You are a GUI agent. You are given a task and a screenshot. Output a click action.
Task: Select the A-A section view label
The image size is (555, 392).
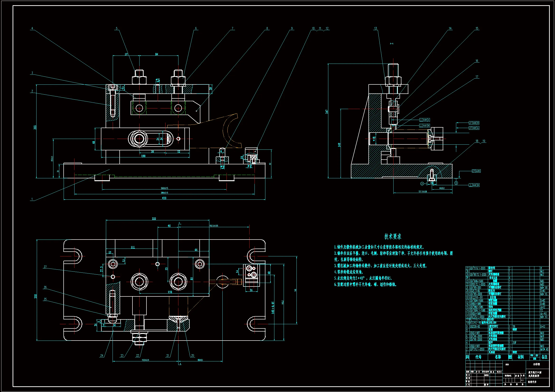pos(392,44)
